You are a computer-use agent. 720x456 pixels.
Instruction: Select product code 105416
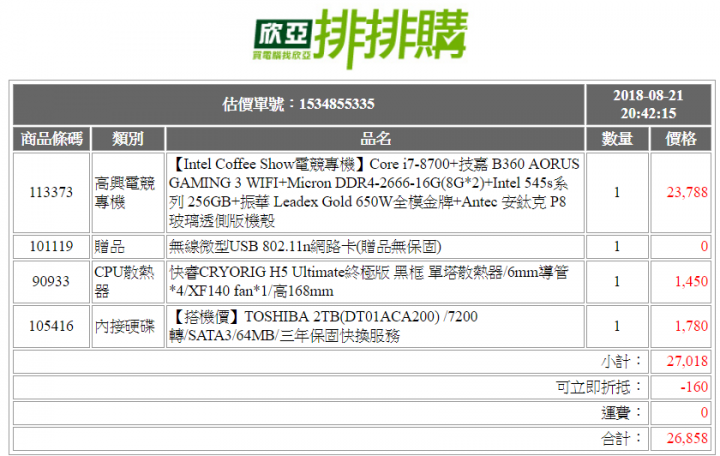tap(51, 326)
